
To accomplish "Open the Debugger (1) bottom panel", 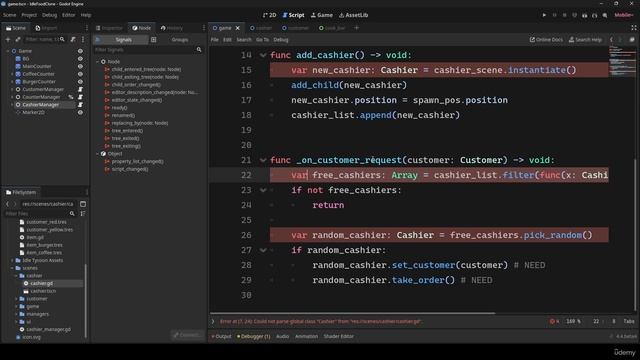I will point(253,336).
